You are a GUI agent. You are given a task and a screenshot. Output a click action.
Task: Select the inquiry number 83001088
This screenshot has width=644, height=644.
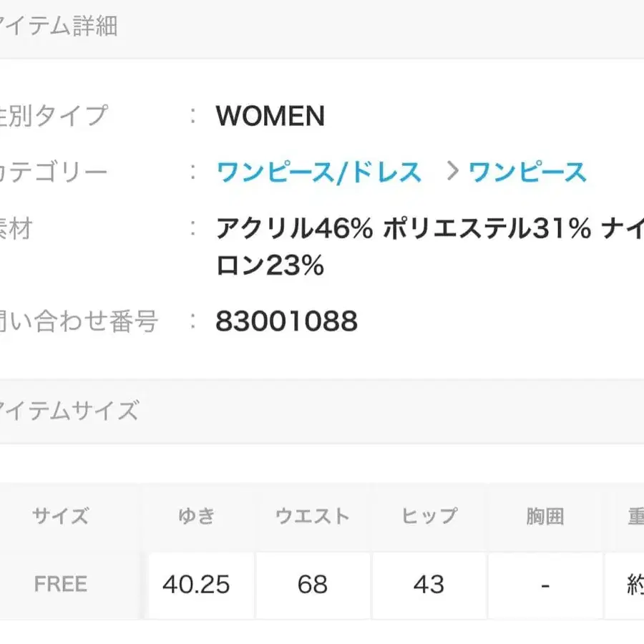(x=286, y=321)
